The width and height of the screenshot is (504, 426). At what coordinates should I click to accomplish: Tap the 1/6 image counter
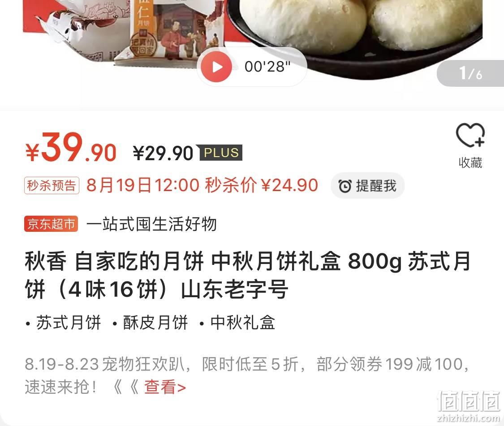click(470, 73)
